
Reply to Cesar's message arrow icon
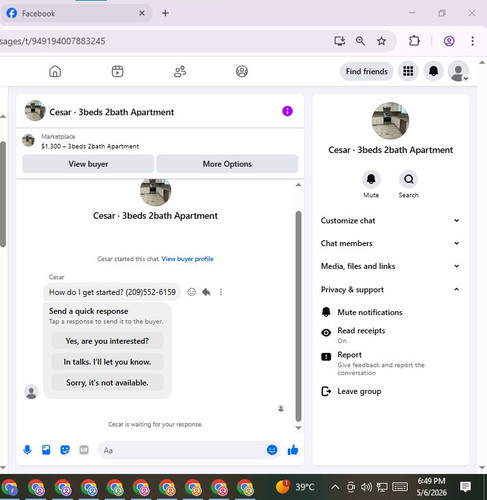click(x=206, y=292)
